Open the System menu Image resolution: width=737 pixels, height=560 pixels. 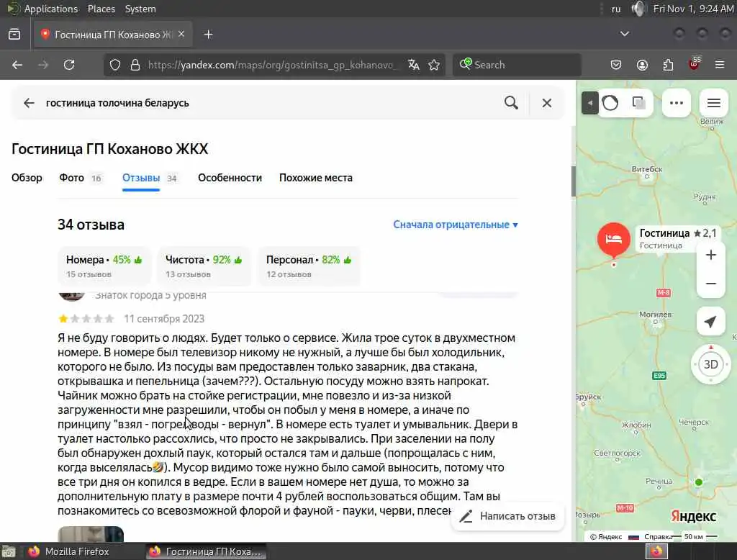140,9
